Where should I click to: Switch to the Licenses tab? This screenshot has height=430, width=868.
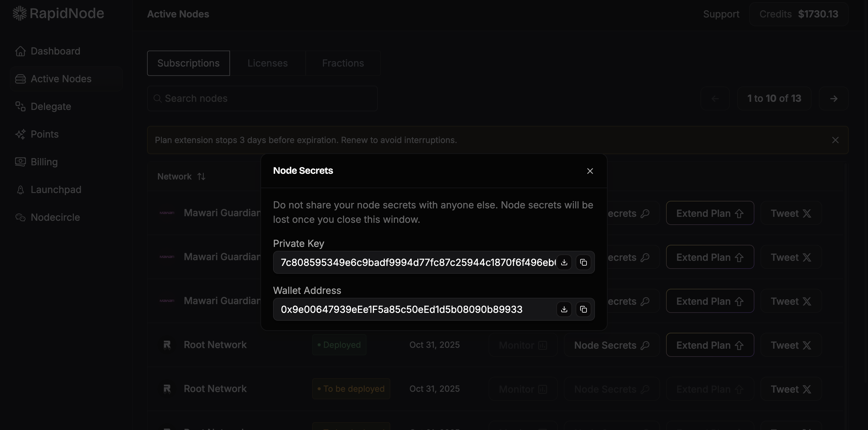[x=267, y=63]
